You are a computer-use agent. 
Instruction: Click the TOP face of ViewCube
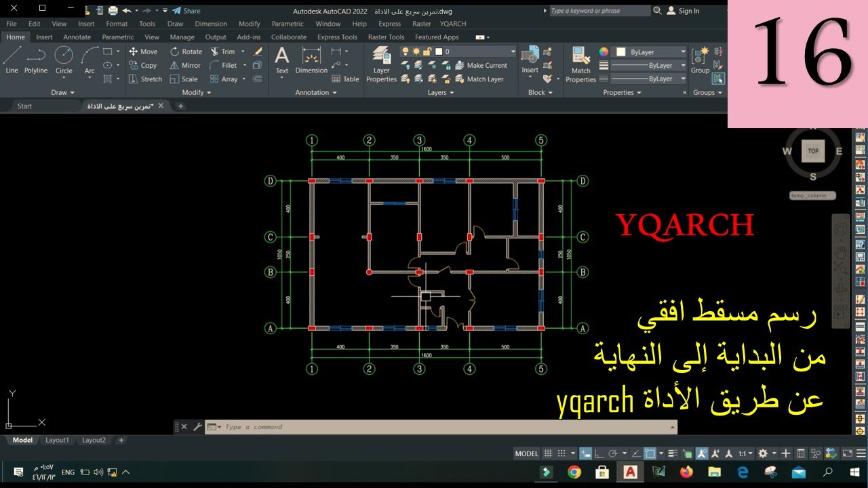[x=813, y=151]
